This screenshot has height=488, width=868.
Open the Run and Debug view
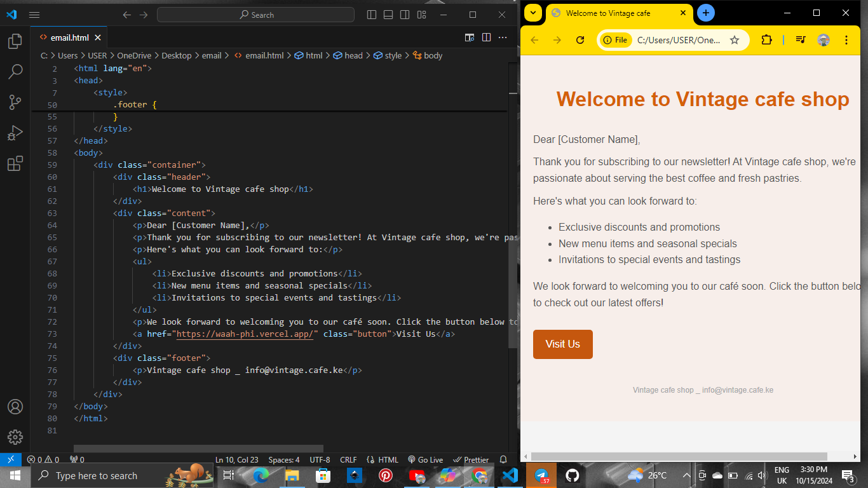point(15,133)
